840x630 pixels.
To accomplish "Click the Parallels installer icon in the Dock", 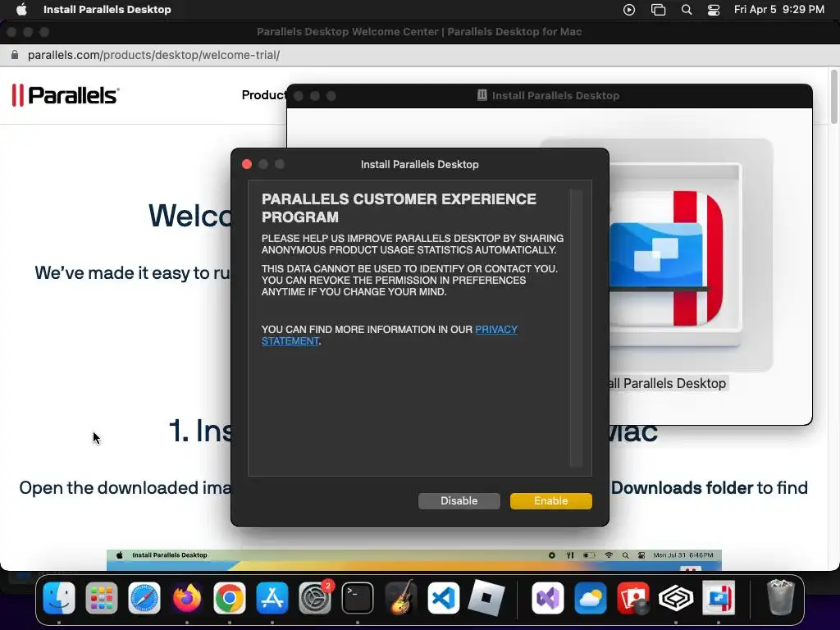I will [x=719, y=598].
